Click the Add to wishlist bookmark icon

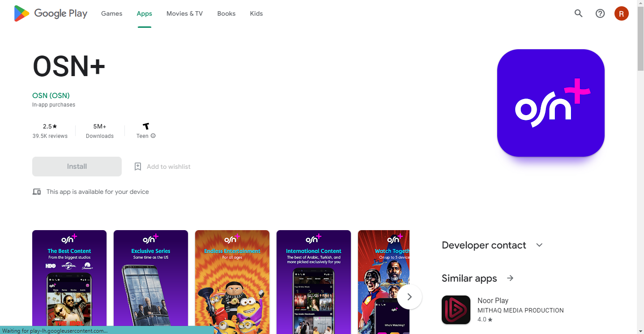[x=138, y=167]
